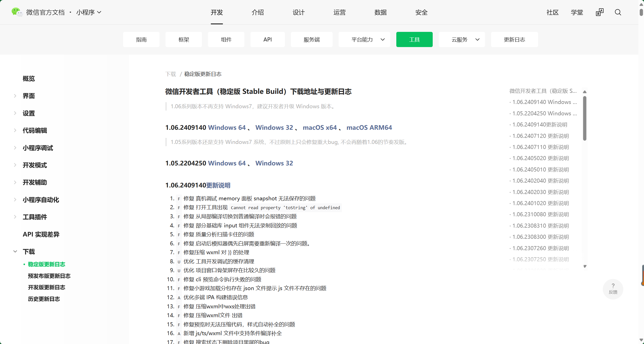Switch to the 设计 tab
Screen dimensions: 644x344
(x=298, y=12)
